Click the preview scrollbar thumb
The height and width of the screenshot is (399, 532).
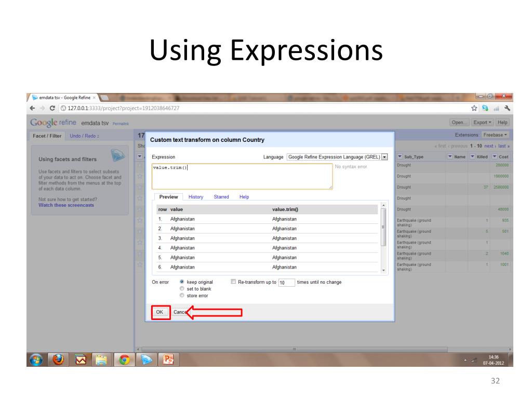(x=383, y=228)
